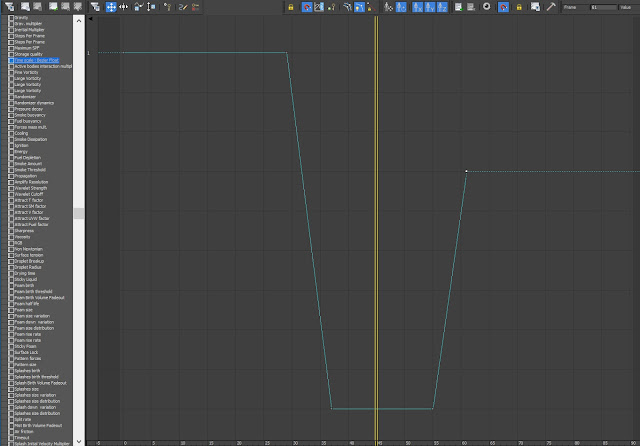Select the Inertial Multiplier track
This screenshot has height=446, width=640.
(29, 30)
